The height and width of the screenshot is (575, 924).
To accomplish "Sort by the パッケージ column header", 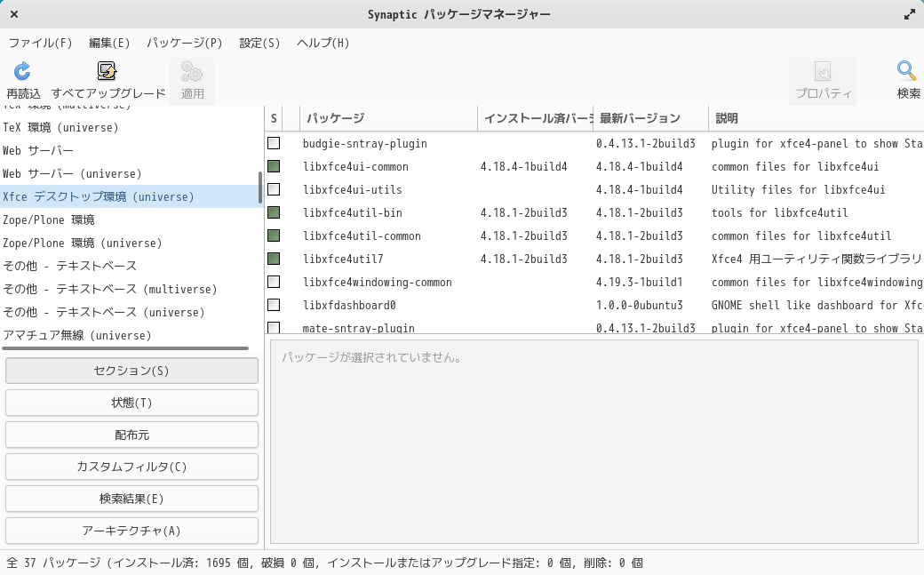I will (x=388, y=118).
